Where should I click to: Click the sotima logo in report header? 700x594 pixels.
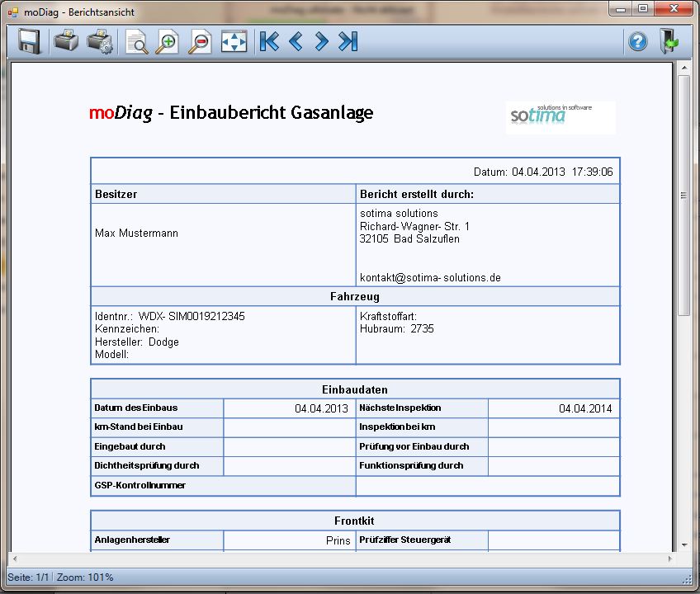(560, 117)
